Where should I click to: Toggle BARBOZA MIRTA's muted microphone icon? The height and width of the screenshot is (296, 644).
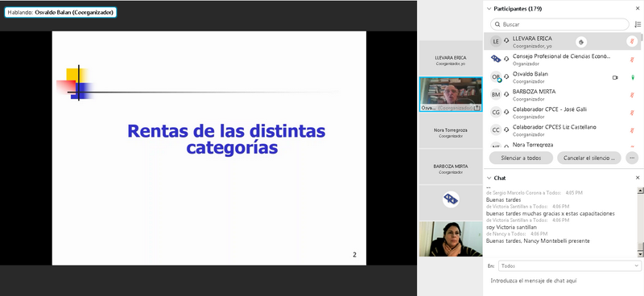[632, 95]
